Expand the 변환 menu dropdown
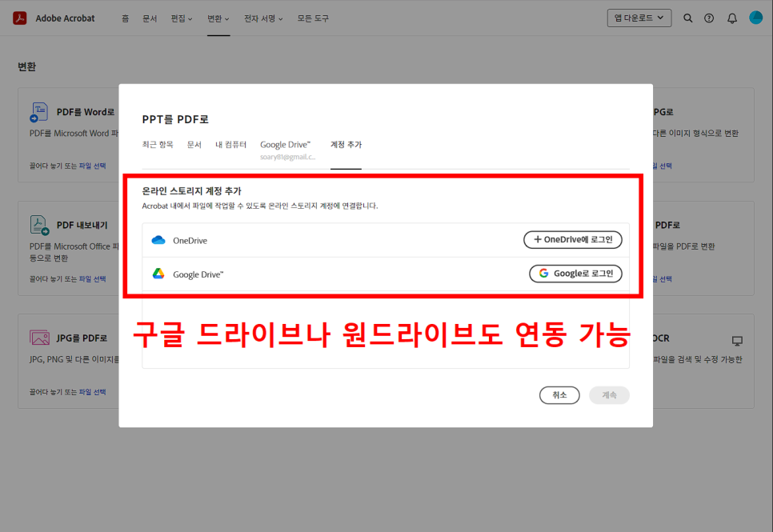773x532 pixels. coord(218,18)
